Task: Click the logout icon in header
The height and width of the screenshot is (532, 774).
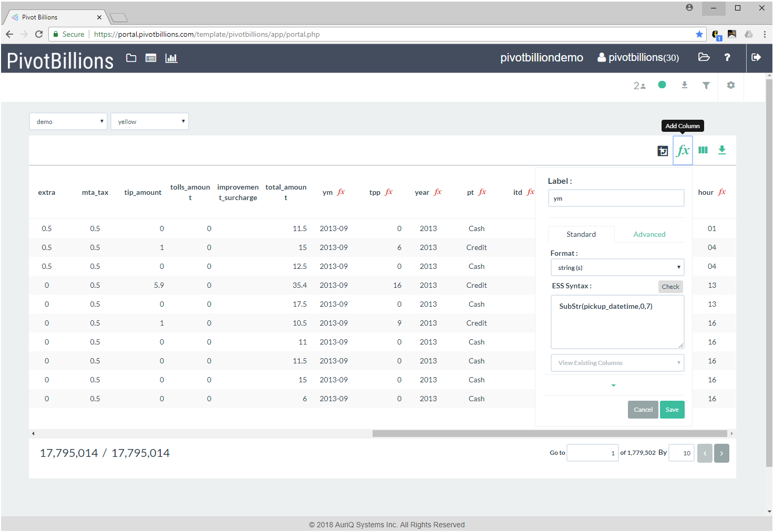Action: [756, 57]
